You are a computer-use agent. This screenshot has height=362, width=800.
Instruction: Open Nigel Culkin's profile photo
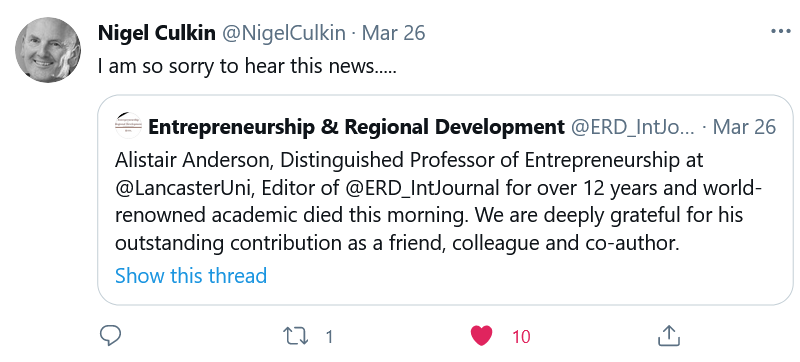[x=48, y=50]
